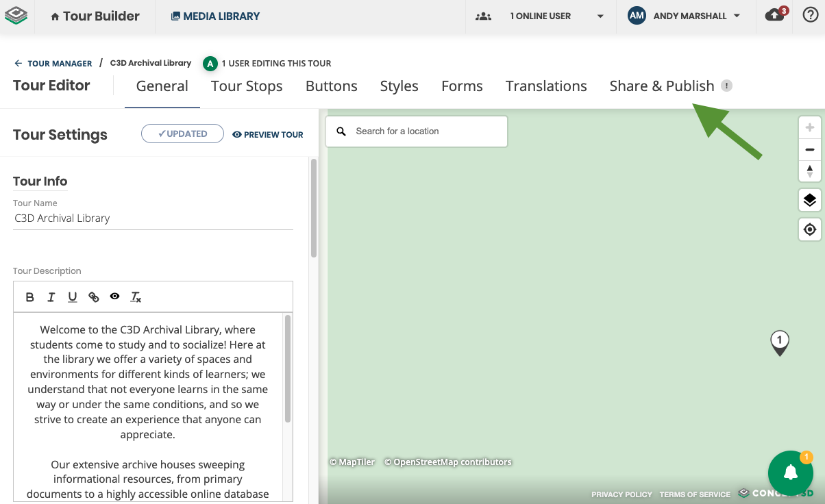The width and height of the screenshot is (825, 504).
Task: Select the map layers icon
Action: tap(810, 199)
